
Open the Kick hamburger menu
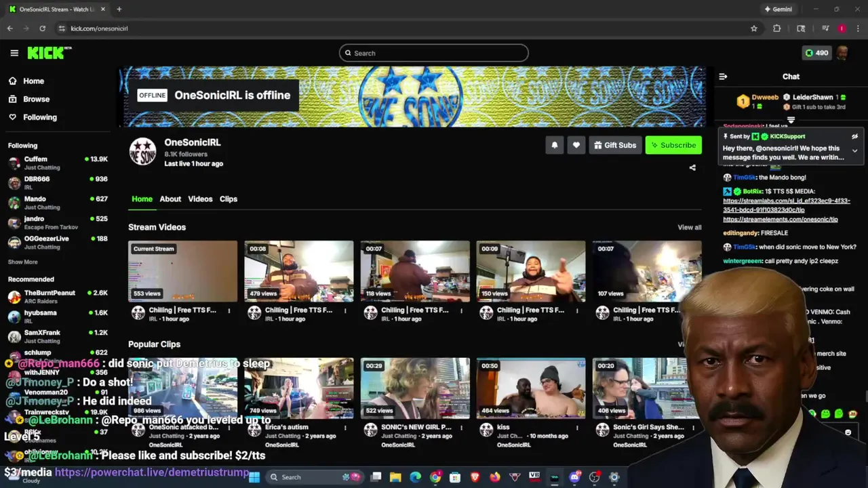point(14,53)
